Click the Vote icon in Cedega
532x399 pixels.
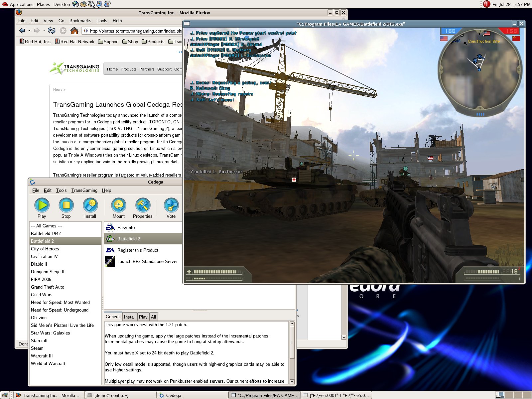171,208
